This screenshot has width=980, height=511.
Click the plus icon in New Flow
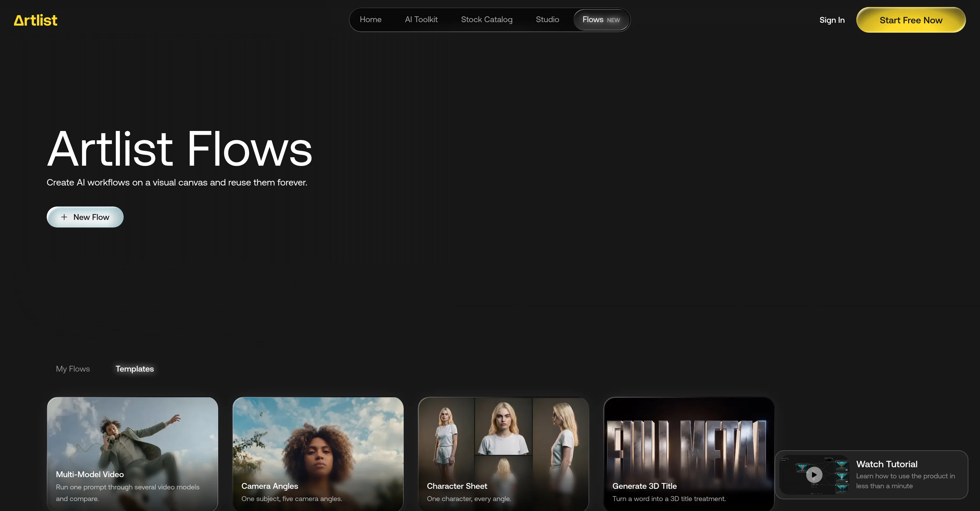pos(64,217)
